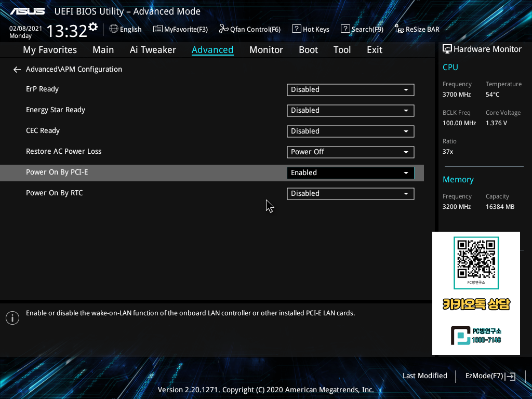Click the Hot Keys question-mark icon
The image size is (532, 399).
click(x=296, y=29)
